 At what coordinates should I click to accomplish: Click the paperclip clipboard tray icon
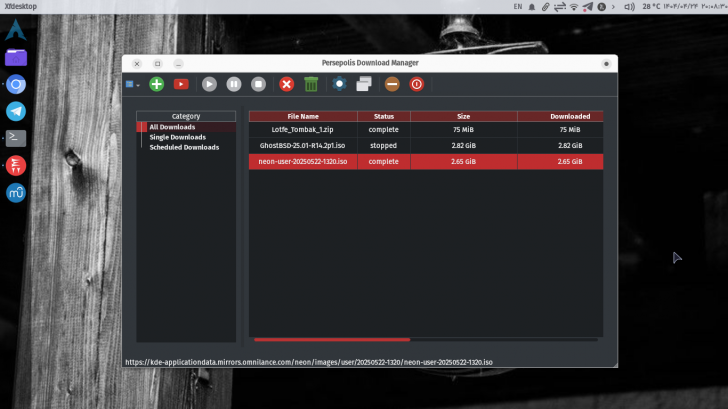click(546, 6)
